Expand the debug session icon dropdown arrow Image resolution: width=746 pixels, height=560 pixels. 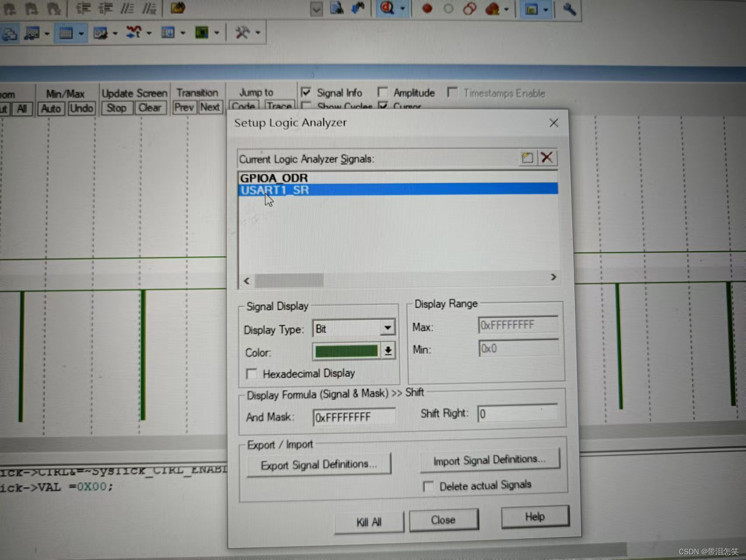point(403,8)
